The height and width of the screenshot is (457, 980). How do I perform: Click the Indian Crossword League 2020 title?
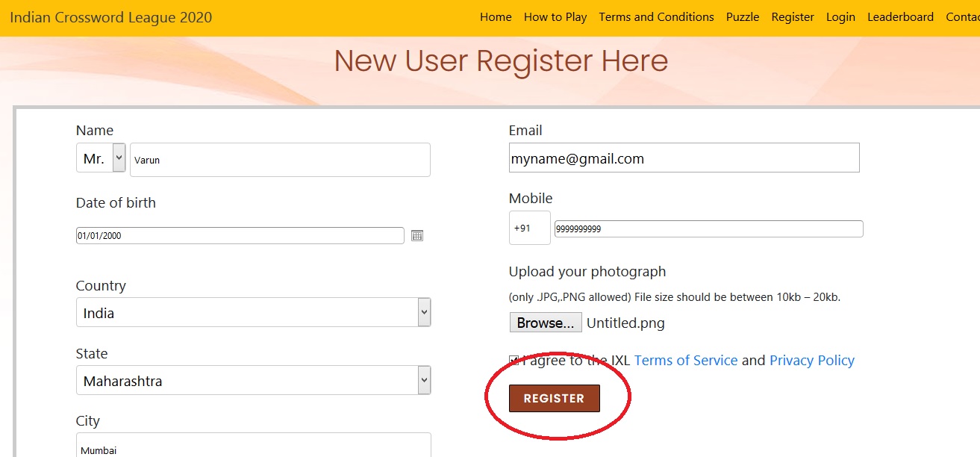(110, 17)
